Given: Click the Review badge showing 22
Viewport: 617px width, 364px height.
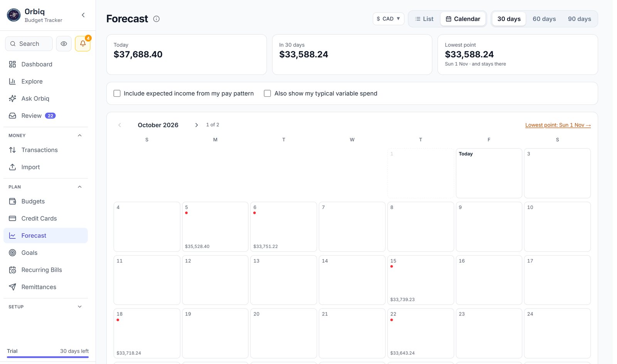Looking at the screenshot, I should point(50,116).
